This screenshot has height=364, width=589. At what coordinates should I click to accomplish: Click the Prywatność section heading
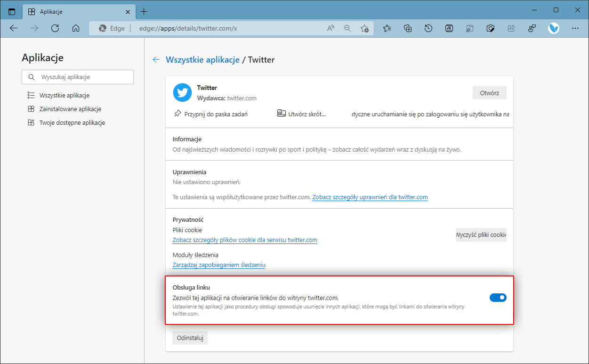coord(188,219)
